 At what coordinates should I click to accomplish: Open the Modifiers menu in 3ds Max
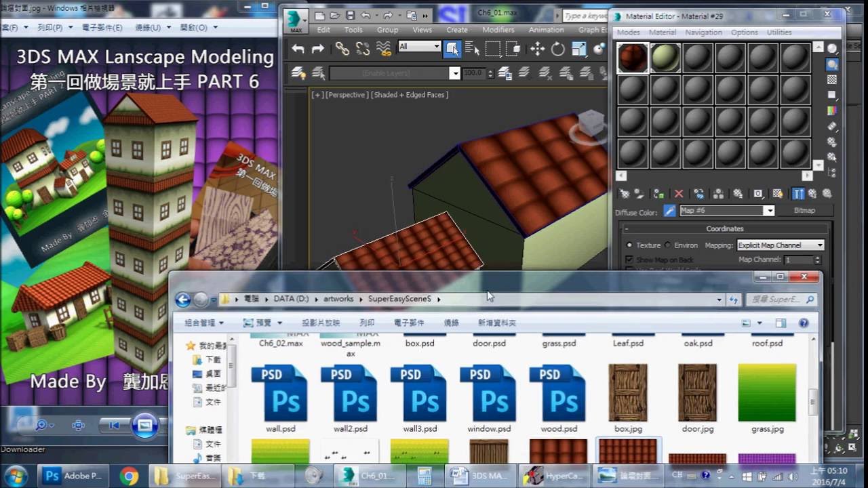pos(498,30)
